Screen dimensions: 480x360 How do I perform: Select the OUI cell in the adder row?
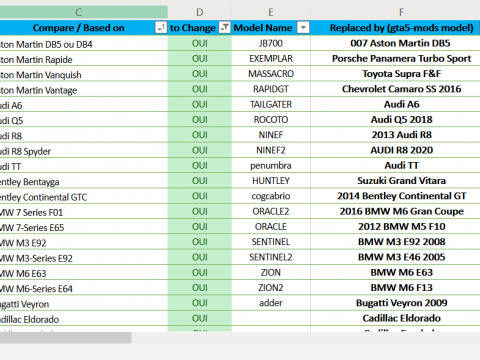[200, 303]
